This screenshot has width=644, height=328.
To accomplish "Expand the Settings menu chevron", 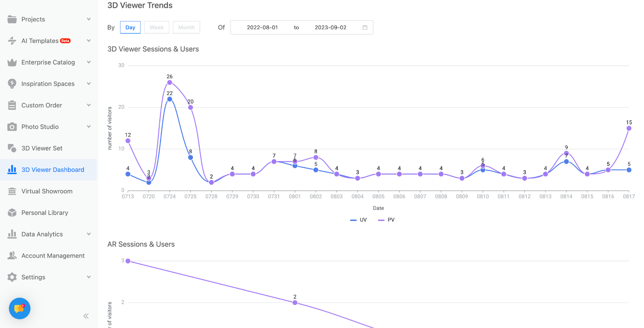I will (89, 277).
